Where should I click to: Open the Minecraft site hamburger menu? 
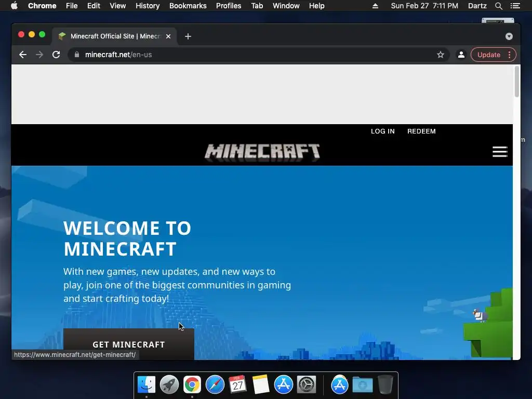[500, 152]
